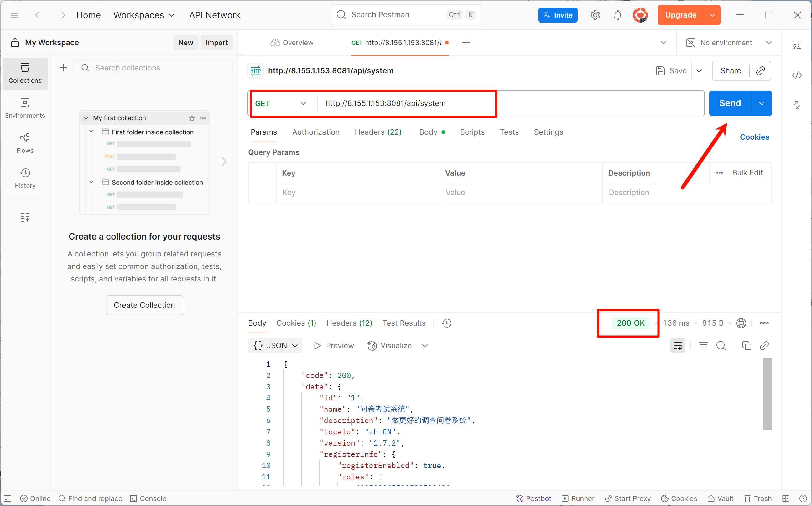
Task: Open the hamburger menu icon
Action: coord(14,15)
